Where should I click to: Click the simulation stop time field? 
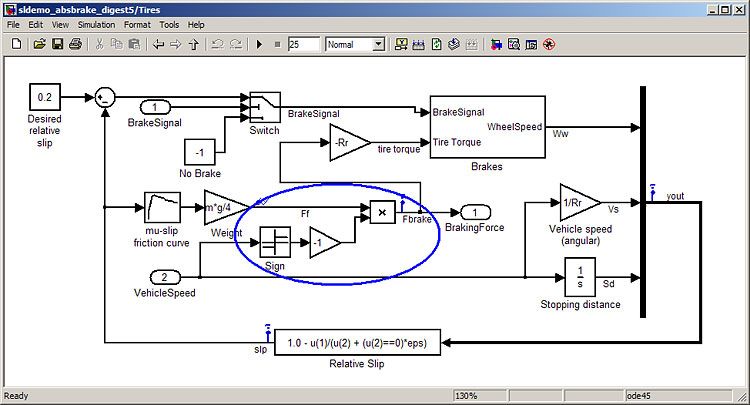[x=302, y=45]
